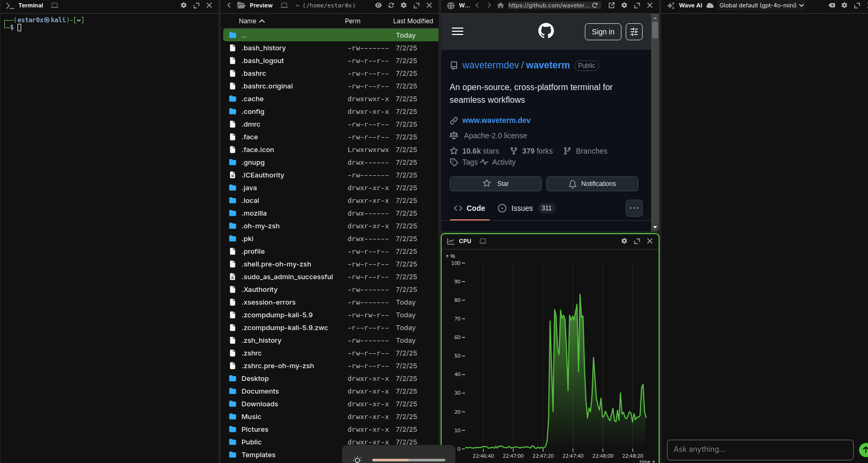Image resolution: width=868 pixels, height=463 pixels.
Task: Open the GitHub hamburger navigation menu
Action: tap(458, 32)
